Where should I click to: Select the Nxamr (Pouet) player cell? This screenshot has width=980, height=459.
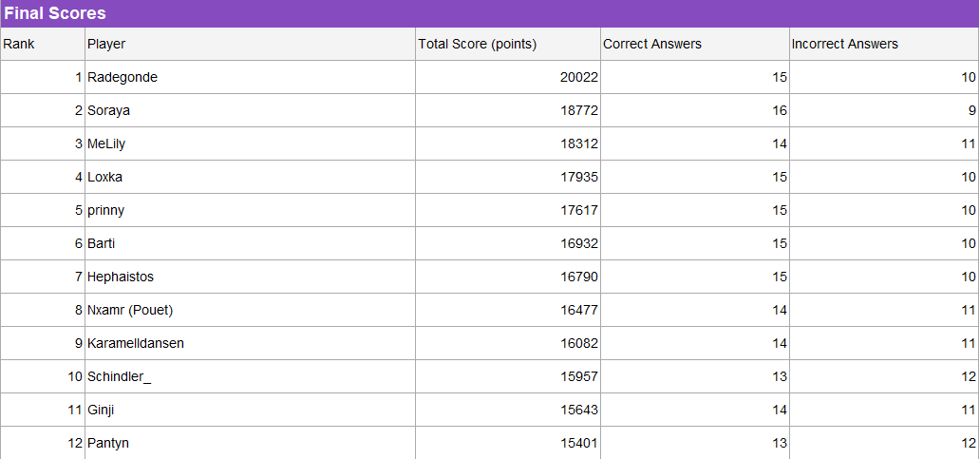tap(250, 310)
